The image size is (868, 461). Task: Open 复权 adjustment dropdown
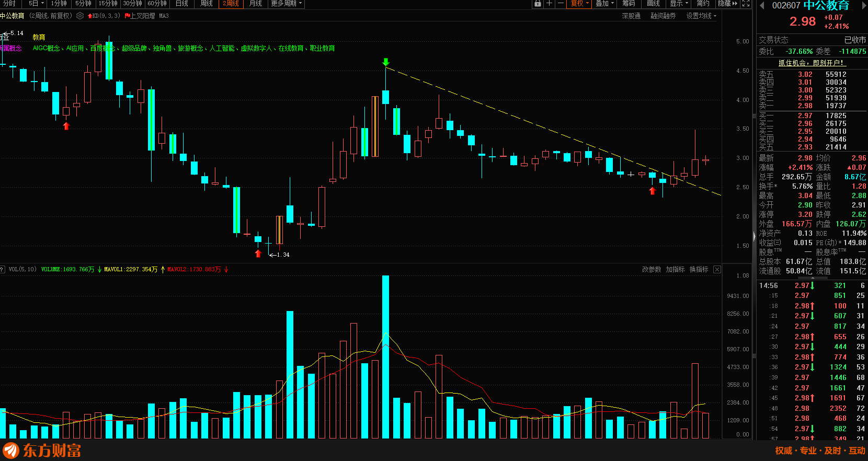579,3
